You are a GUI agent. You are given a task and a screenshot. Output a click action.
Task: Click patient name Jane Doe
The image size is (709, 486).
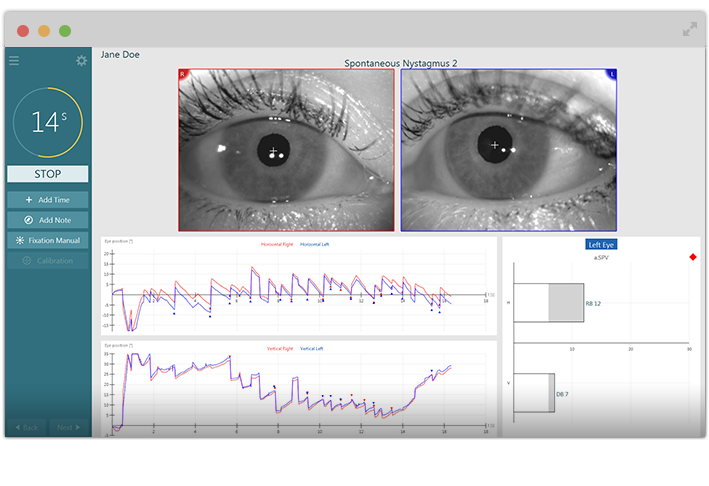pyautogui.click(x=120, y=55)
